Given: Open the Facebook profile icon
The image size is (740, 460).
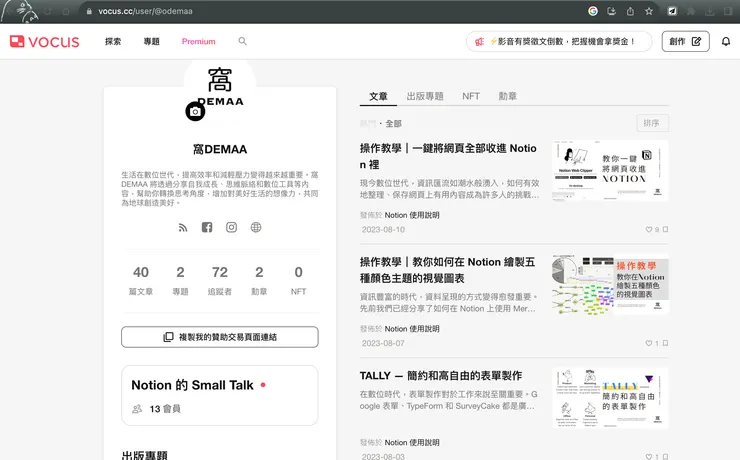Looking at the screenshot, I should (207, 227).
